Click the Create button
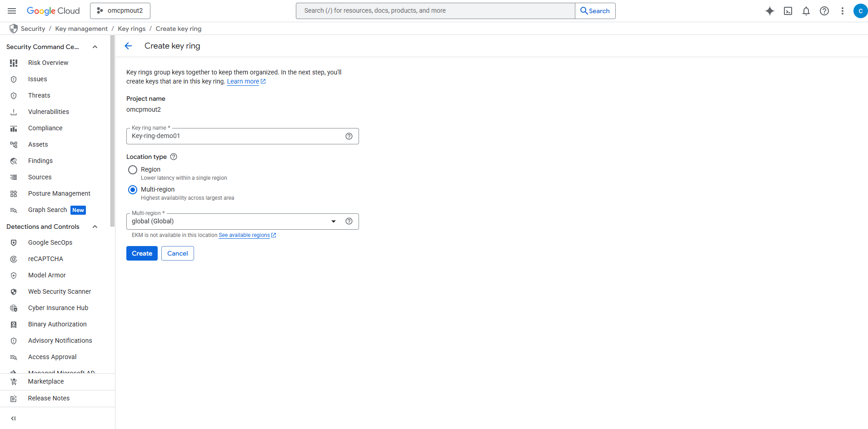This screenshot has width=868, height=429. [142, 253]
